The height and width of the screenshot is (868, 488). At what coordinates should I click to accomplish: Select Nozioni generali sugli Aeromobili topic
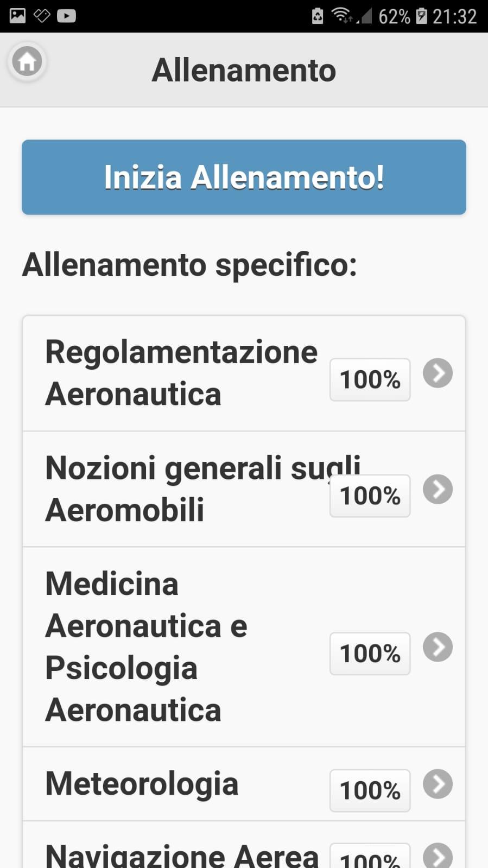244,489
